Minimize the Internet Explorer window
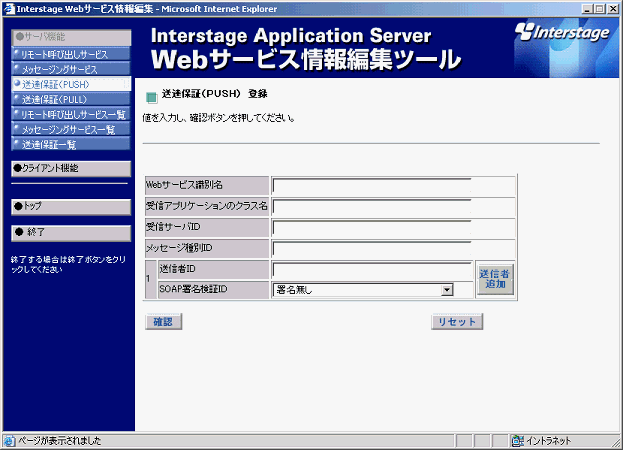The height and width of the screenshot is (450, 623). pyautogui.click(x=588, y=9)
